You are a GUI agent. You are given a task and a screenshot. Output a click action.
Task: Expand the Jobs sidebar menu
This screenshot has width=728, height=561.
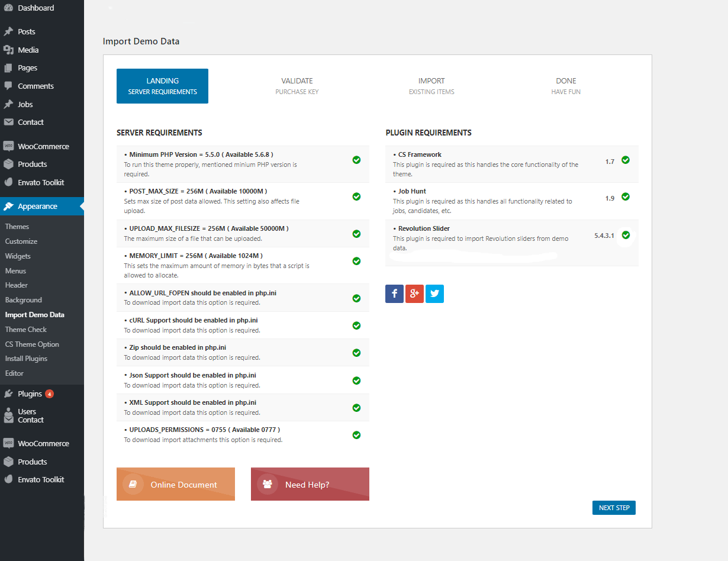coord(25,104)
